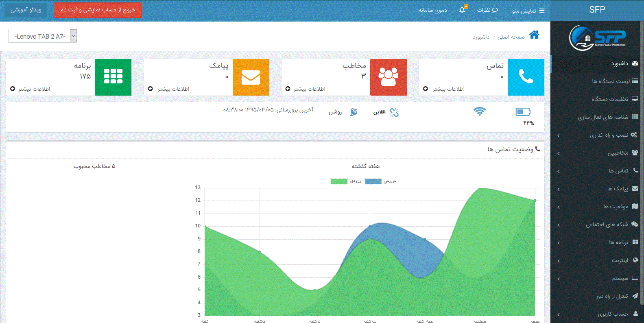
Task: Click the offline broken-link status icon
Action: pos(394,112)
